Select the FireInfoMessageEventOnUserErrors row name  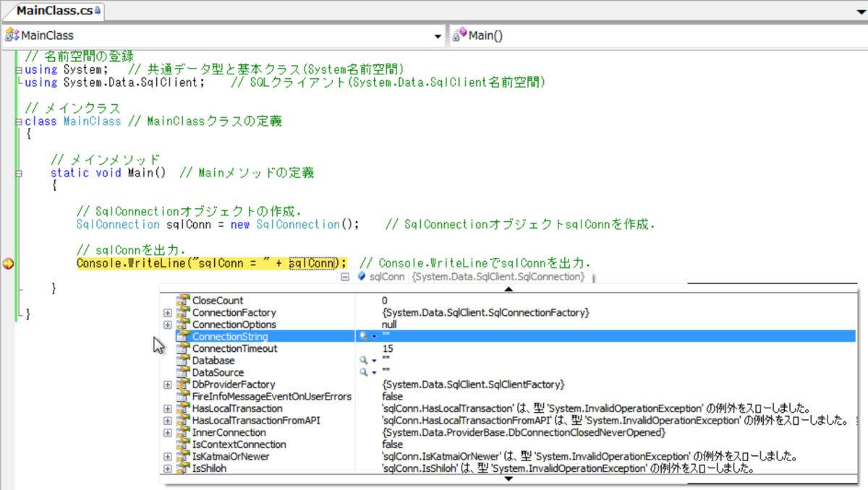tap(272, 397)
